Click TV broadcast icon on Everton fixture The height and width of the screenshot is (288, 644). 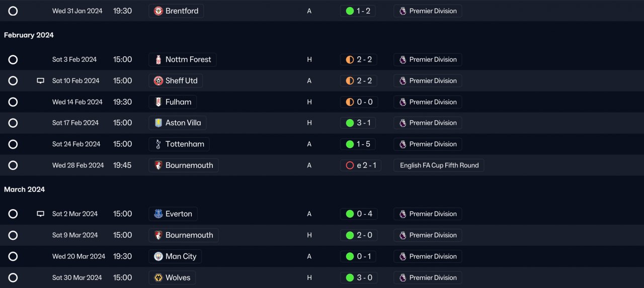pyautogui.click(x=41, y=214)
